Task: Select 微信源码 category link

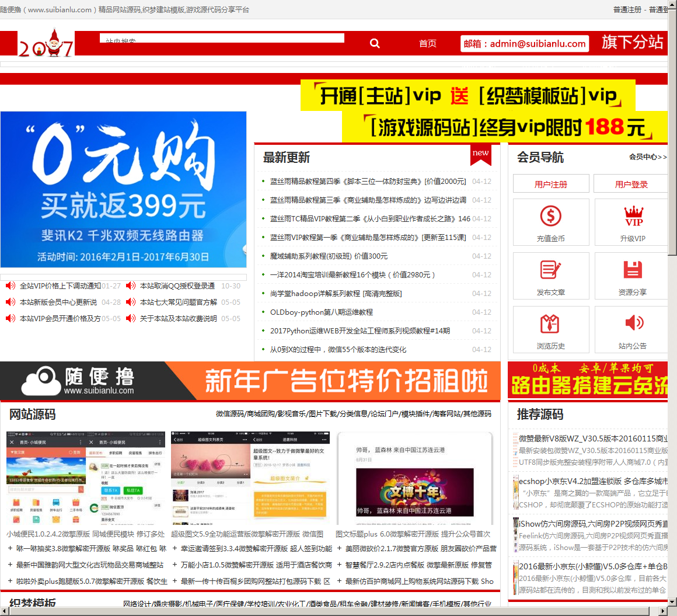Action: (x=229, y=414)
